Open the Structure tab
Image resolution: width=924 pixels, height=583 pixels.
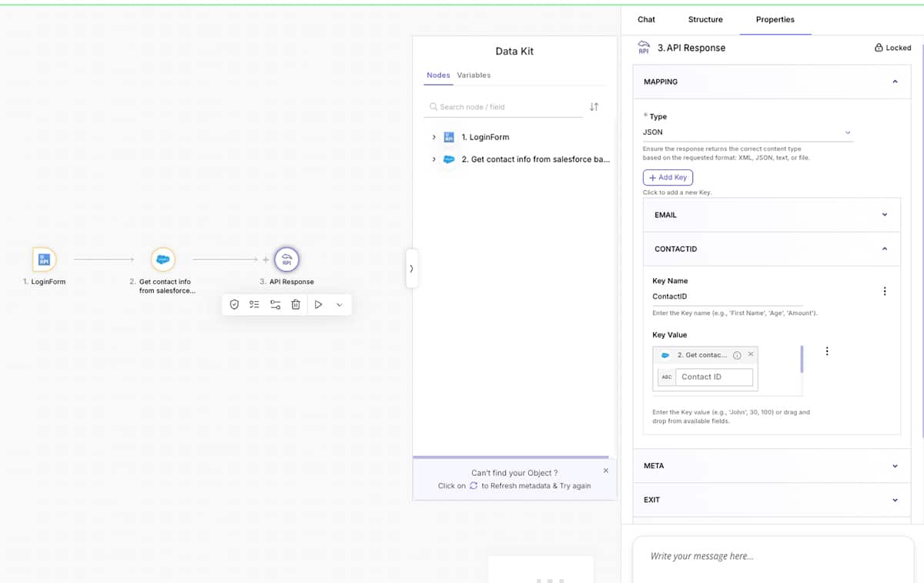click(705, 19)
